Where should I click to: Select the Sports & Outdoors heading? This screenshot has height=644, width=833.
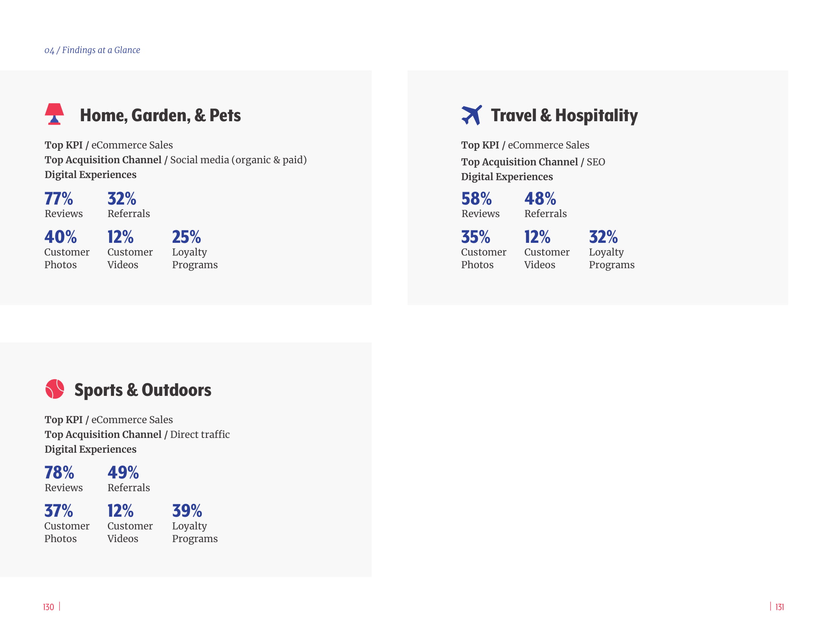(x=143, y=390)
